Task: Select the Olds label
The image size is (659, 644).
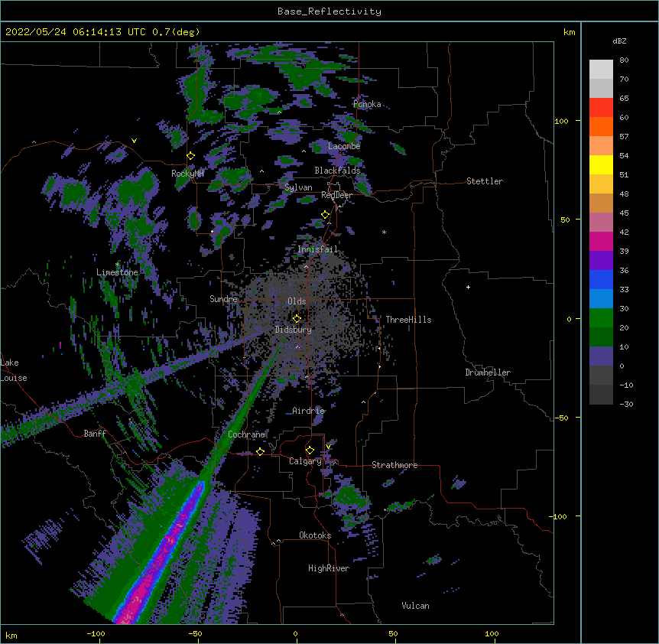Action: tap(297, 301)
